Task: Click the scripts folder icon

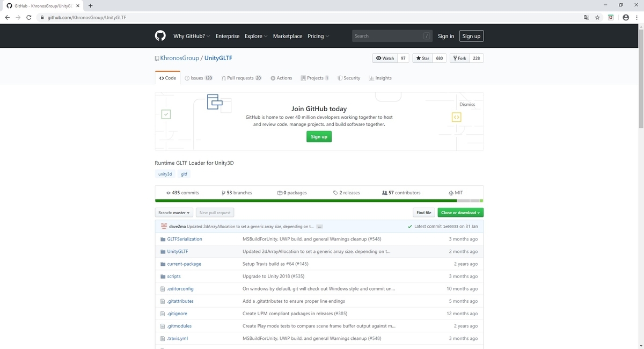Action: (163, 277)
